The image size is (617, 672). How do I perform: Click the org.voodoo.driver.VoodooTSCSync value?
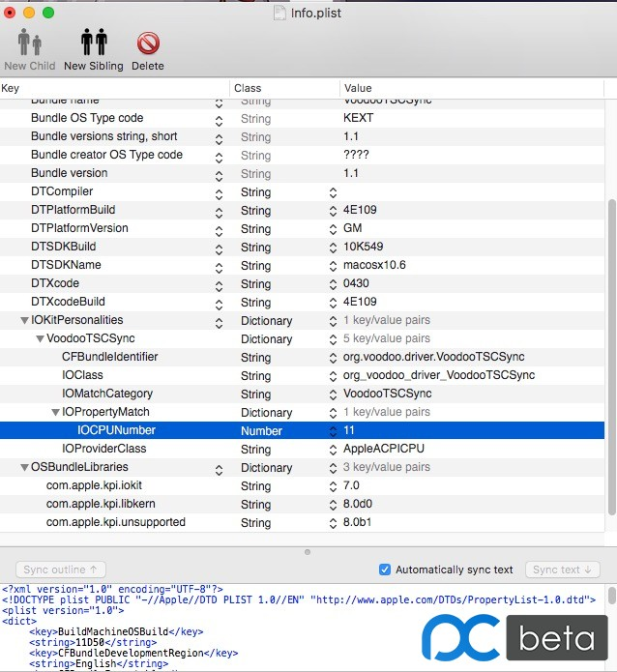433,357
